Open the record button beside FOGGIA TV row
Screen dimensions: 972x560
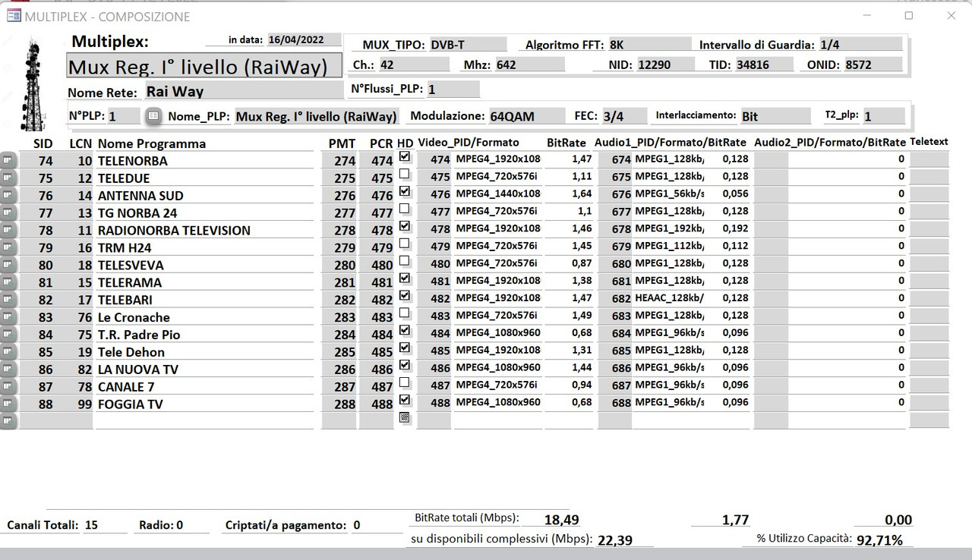8,404
